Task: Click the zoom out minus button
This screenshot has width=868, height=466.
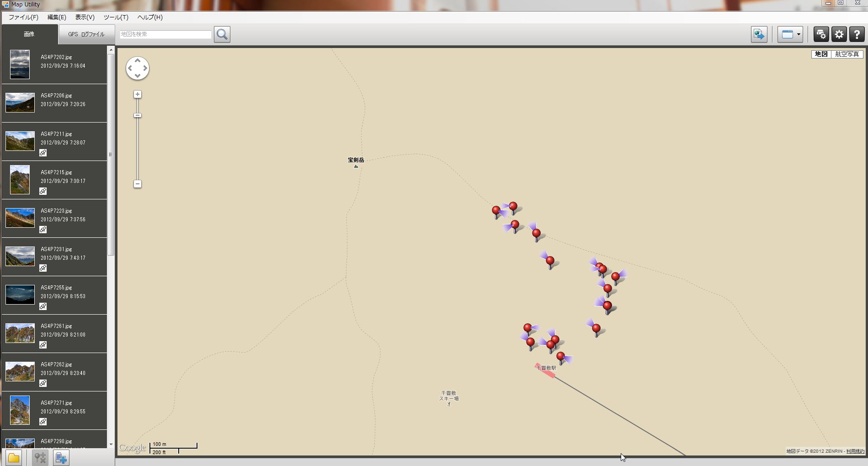Action: (x=137, y=184)
